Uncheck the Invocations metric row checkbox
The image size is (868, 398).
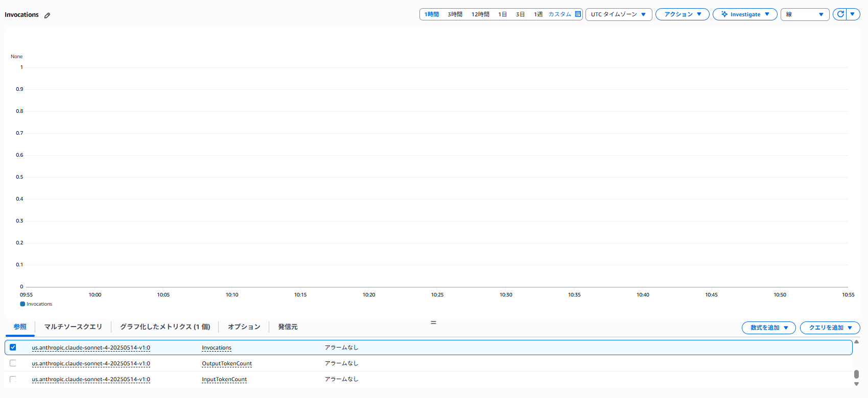coord(13,347)
